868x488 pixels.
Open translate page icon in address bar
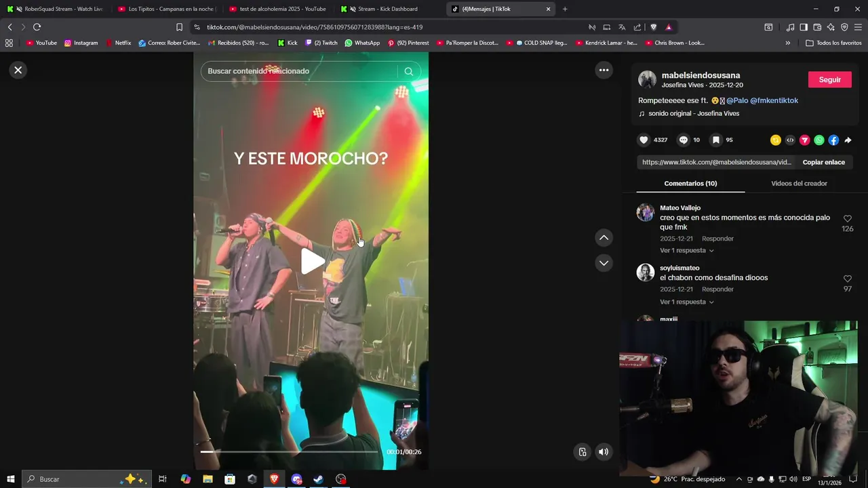pyautogui.click(x=622, y=27)
